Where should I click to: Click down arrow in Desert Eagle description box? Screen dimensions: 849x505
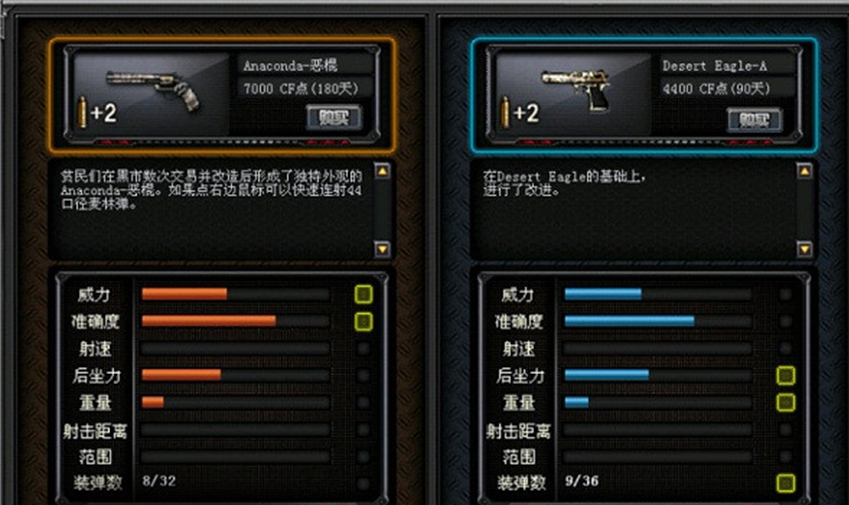805,249
